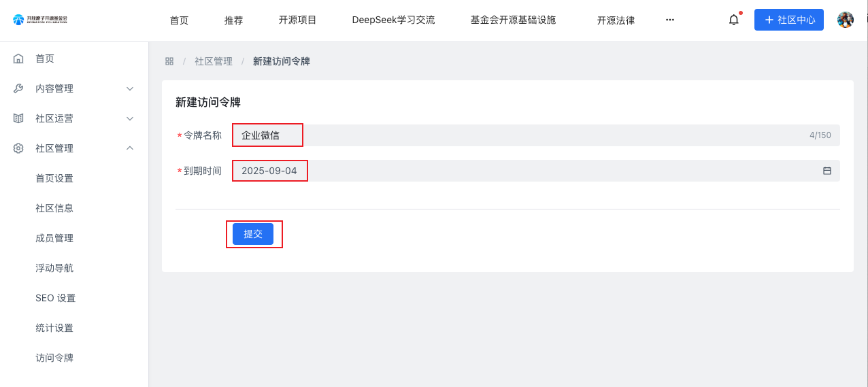This screenshot has width=868, height=387.
Task: Click the wrench icon for content management
Action: [19, 88]
